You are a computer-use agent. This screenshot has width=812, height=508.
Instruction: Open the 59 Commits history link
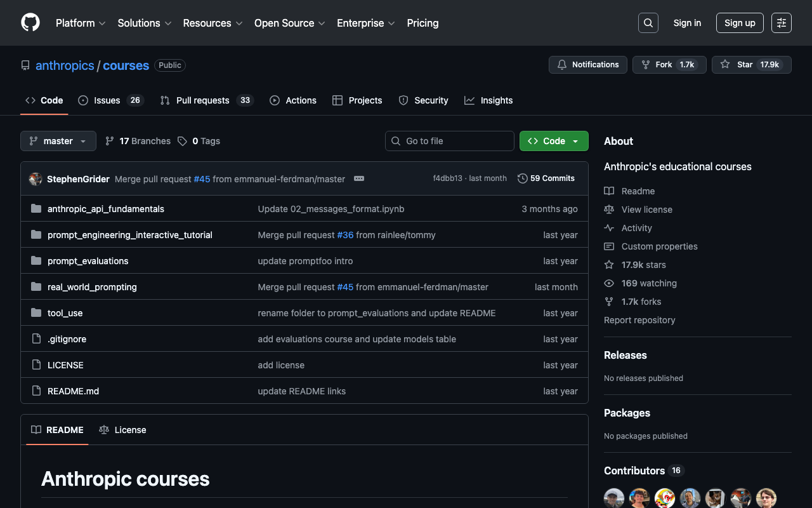click(546, 178)
